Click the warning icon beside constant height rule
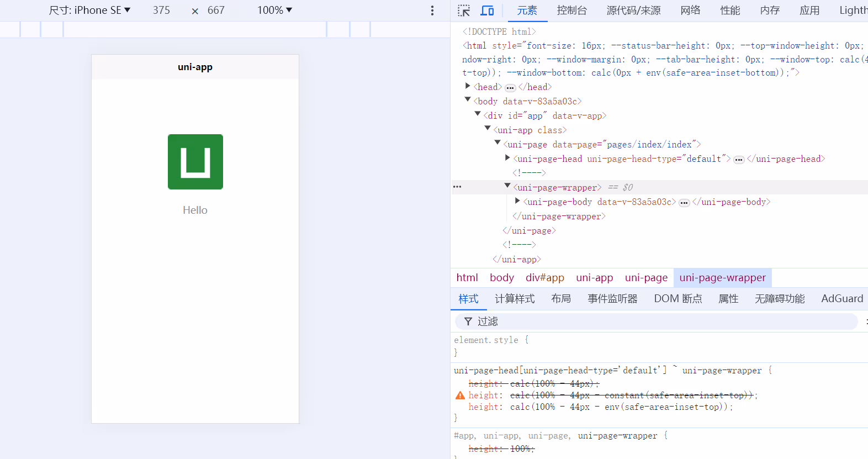 (460, 395)
